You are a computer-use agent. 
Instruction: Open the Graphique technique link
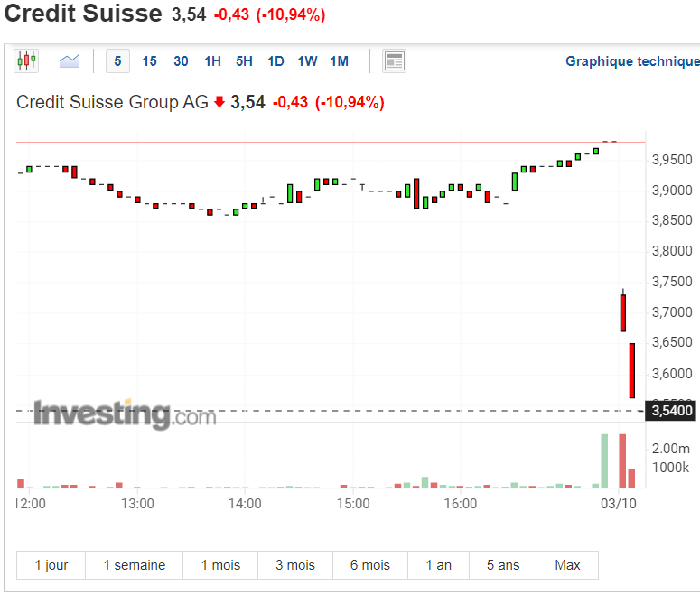(x=632, y=60)
